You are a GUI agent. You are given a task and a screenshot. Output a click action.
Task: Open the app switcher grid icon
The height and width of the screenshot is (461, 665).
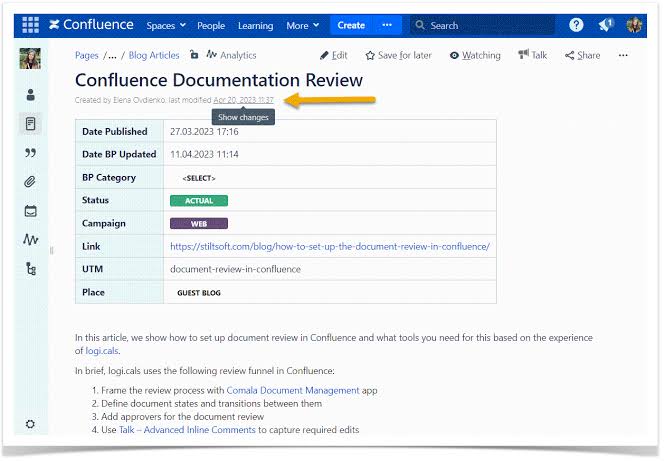31,25
